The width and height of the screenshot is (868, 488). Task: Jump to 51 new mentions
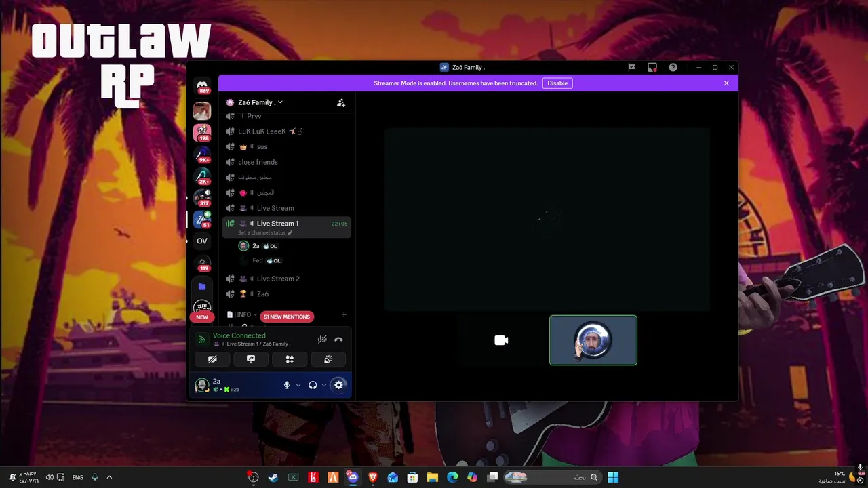point(286,317)
